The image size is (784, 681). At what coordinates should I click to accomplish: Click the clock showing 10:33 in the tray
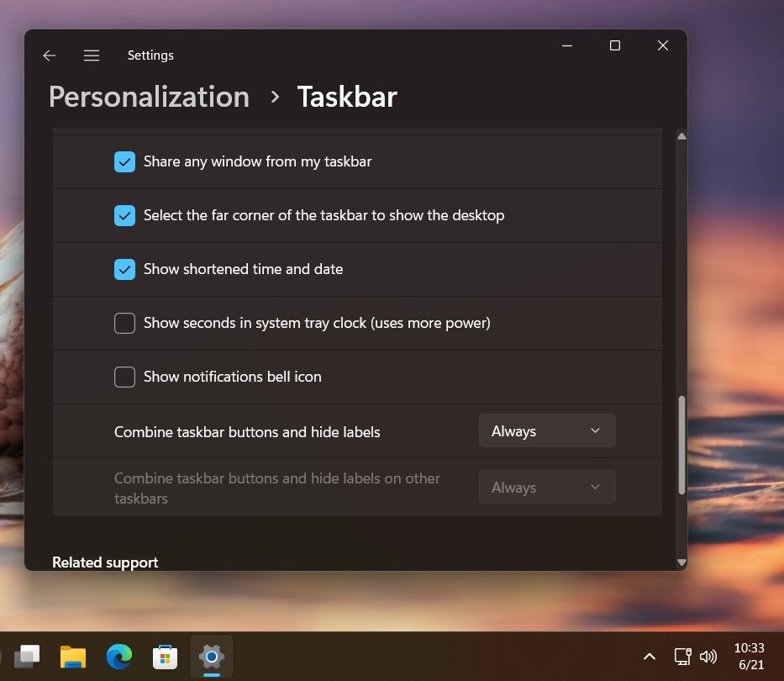pos(749,657)
